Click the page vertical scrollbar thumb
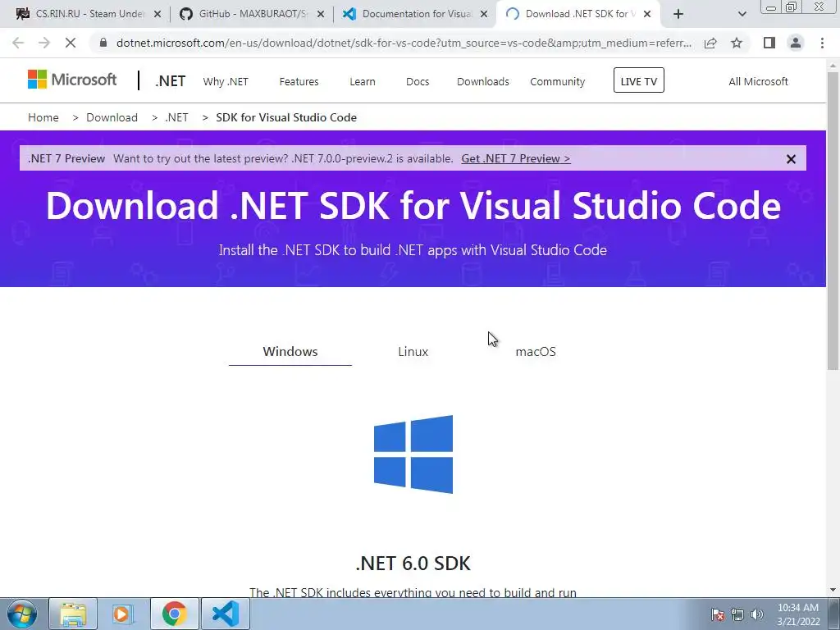Image resolution: width=840 pixels, height=630 pixels. pyautogui.click(x=833, y=220)
